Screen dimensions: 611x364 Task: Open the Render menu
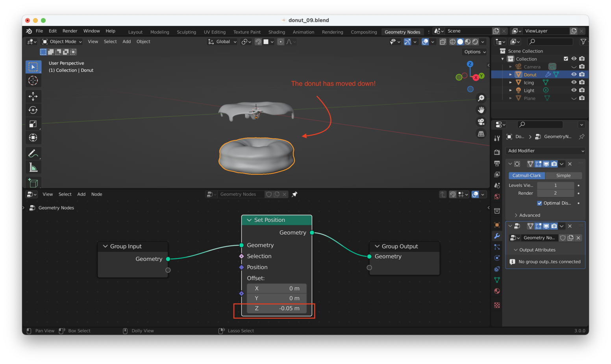70,31
